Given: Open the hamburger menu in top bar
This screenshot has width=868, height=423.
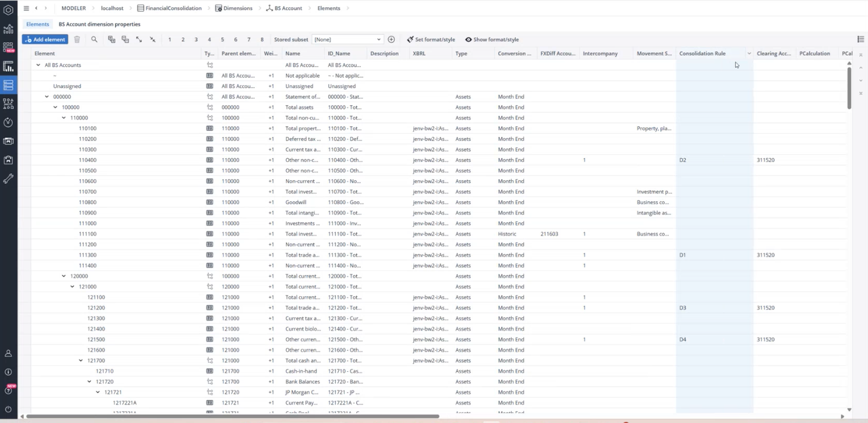Looking at the screenshot, I should (26, 8).
